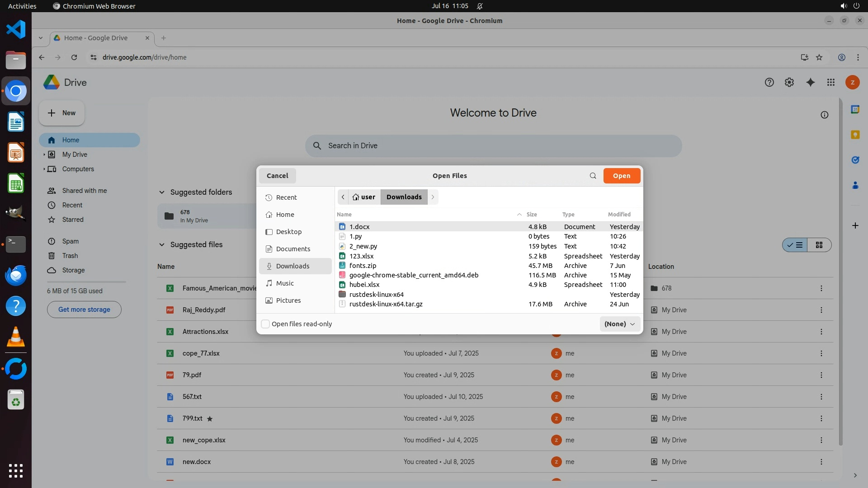Open Drive help and support icon
The width and height of the screenshot is (868, 488).
(769, 82)
